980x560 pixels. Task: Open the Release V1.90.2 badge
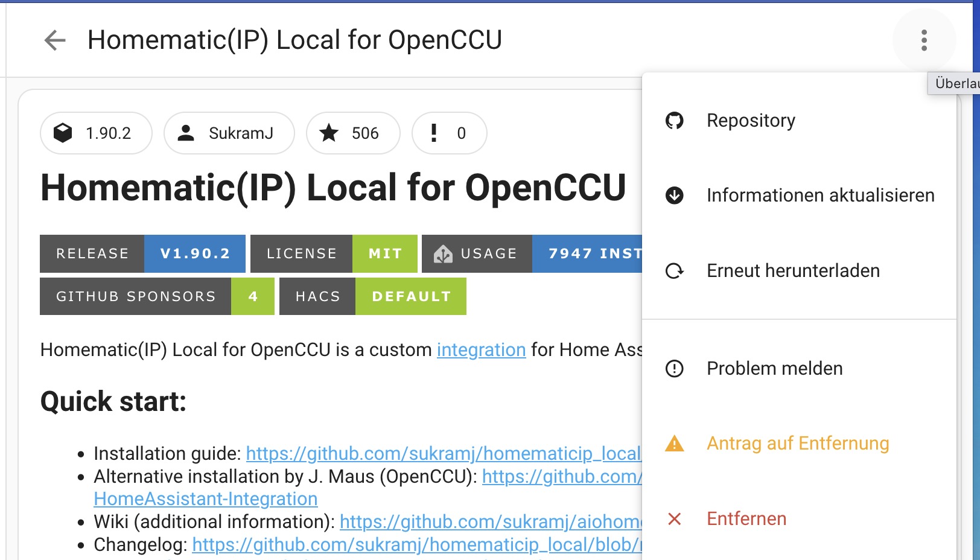(x=142, y=254)
